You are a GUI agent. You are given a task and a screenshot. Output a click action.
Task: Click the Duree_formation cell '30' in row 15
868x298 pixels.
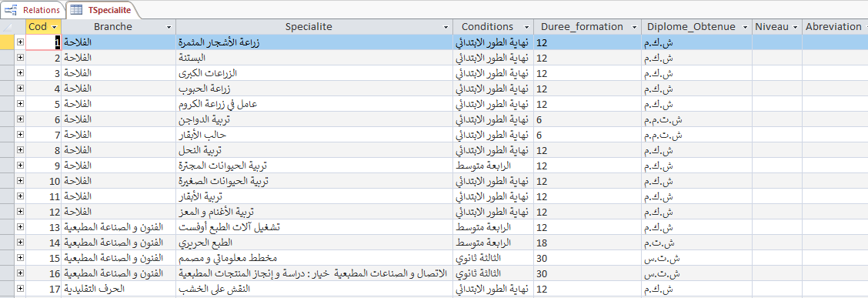(x=587, y=257)
